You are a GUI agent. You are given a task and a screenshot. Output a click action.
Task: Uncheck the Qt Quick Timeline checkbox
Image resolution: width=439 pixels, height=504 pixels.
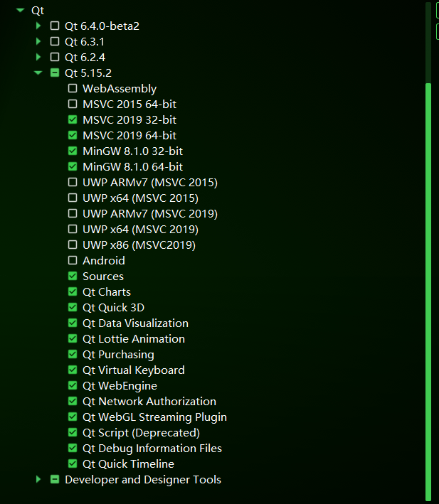click(x=73, y=463)
